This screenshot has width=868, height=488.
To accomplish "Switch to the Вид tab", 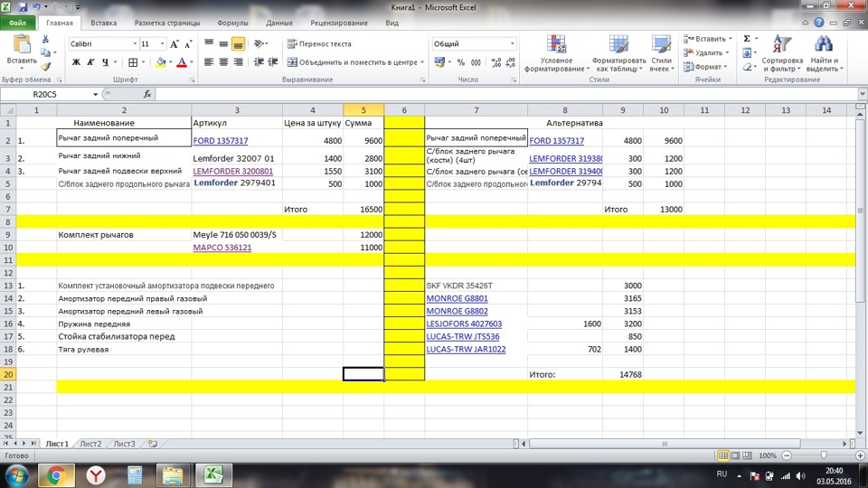I will coord(392,23).
